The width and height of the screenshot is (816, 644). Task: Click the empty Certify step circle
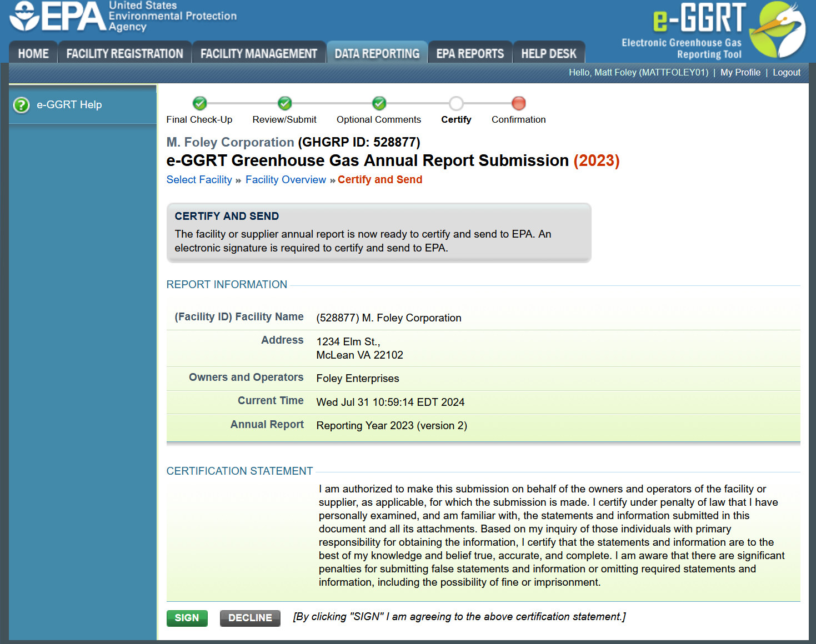click(x=456, y=103)
